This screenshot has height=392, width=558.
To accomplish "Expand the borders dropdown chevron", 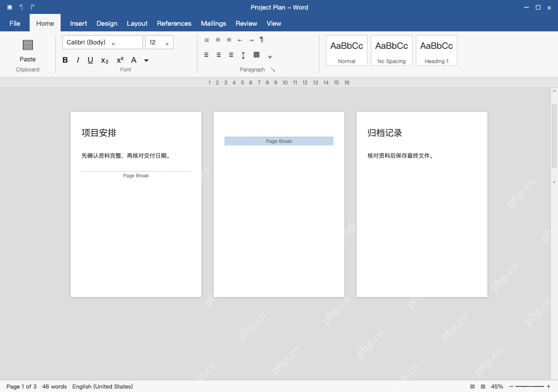I will (270, 57).
